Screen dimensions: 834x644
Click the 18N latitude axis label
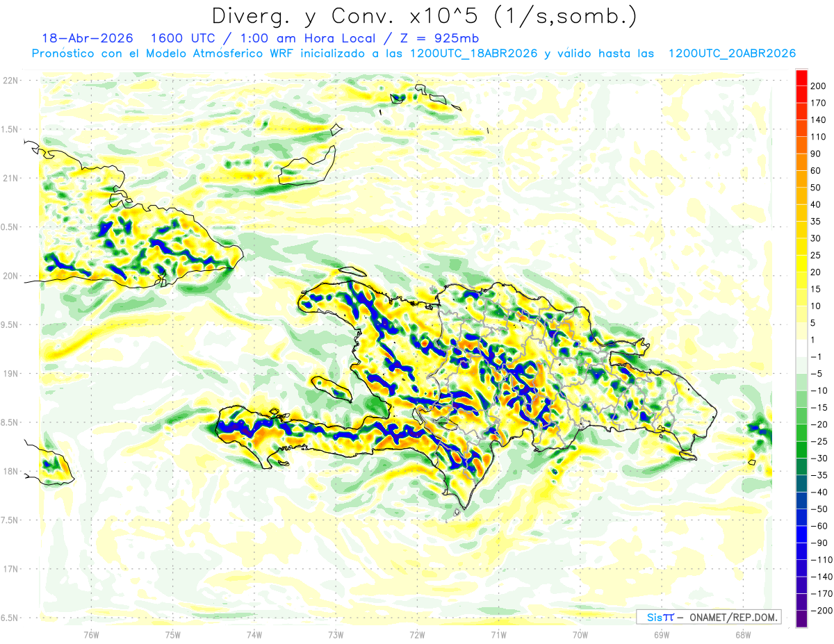click(x=10, y=471)
